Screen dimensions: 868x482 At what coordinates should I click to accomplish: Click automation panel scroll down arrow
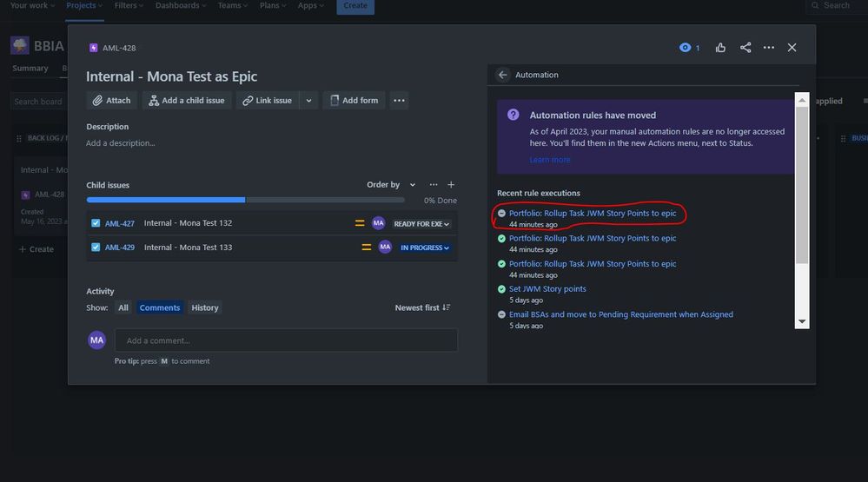pos(802,321)
